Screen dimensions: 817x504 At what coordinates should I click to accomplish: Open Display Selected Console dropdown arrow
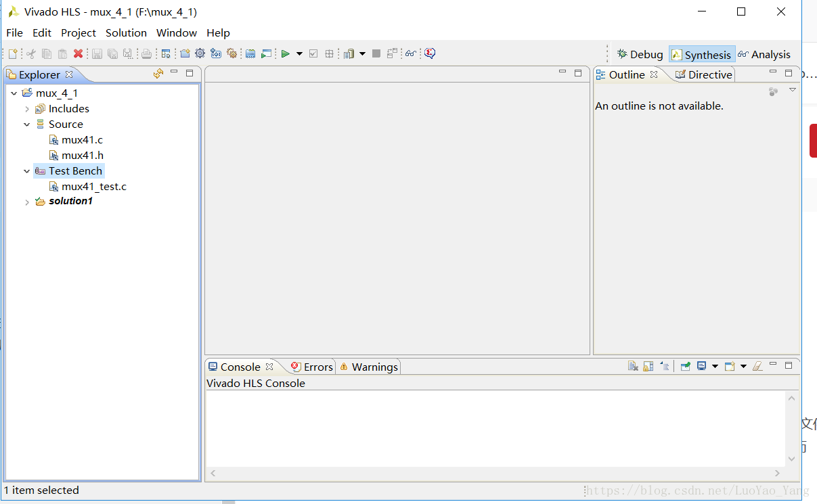[x=715, y=366]
